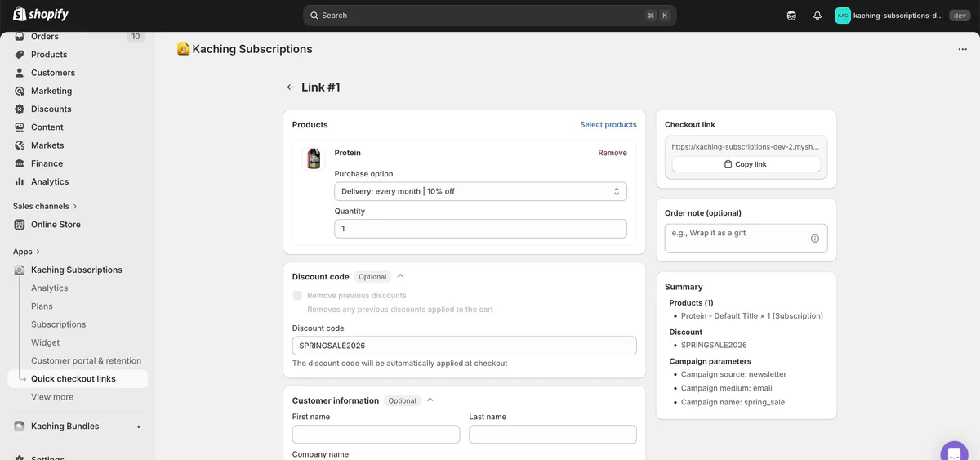Click Select products link
The height and width of the screenshot is (460, 980).
608,125
